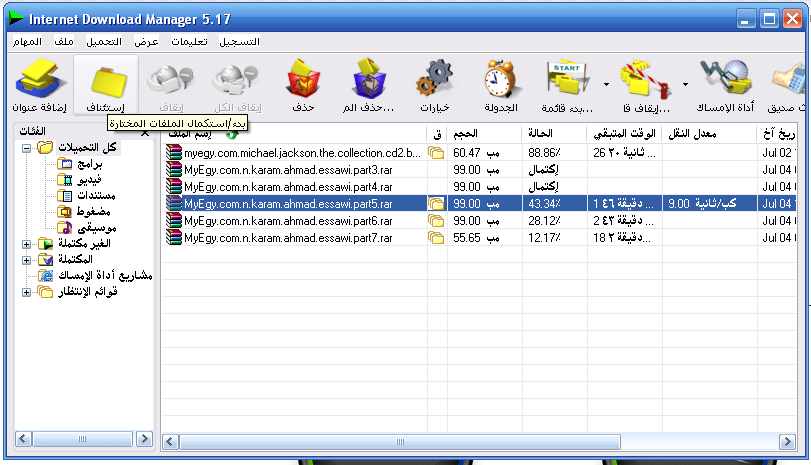The height and width of the screenshot is (465, 811).
Task: Click download list scrollbar left arrow
Action: coord(171,442)
